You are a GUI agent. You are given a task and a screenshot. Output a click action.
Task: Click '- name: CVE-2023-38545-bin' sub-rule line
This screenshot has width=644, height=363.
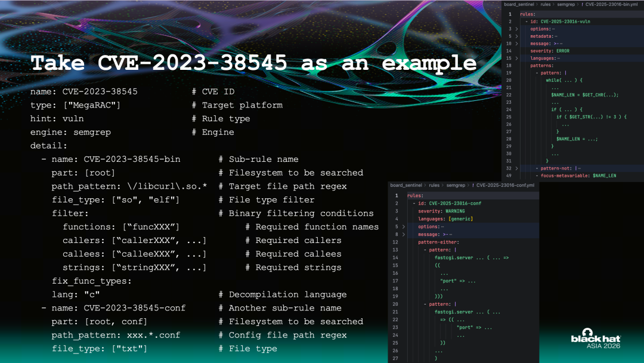pyautogui.click(x=111, y=159)
